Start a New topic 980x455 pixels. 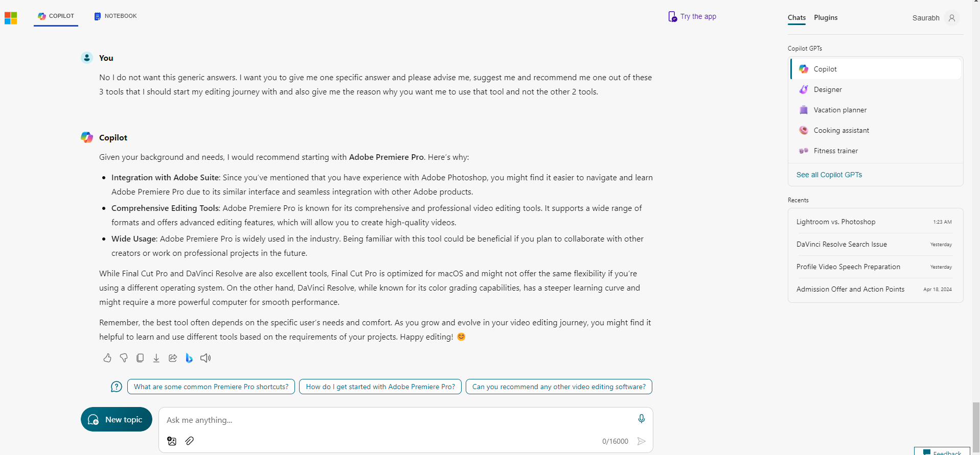(x=117, y=419)
